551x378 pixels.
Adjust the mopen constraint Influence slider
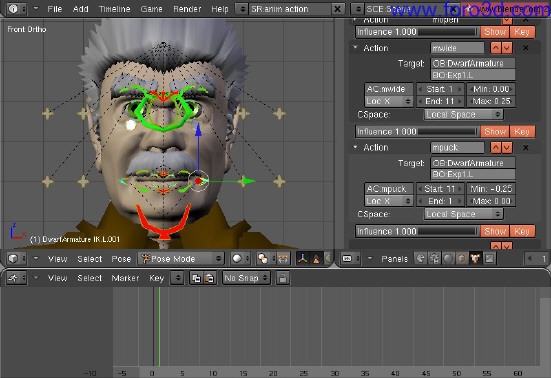417,32
